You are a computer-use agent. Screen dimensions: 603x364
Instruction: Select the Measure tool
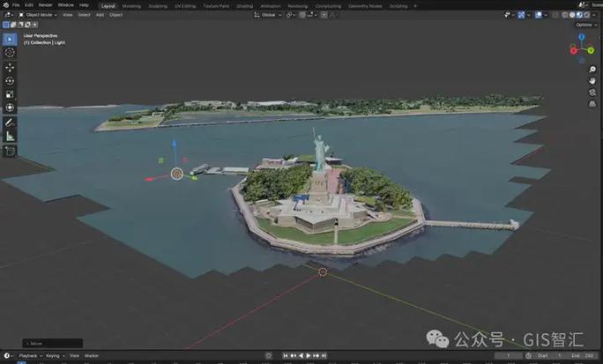pyautogui.click(x=10, y=137)
